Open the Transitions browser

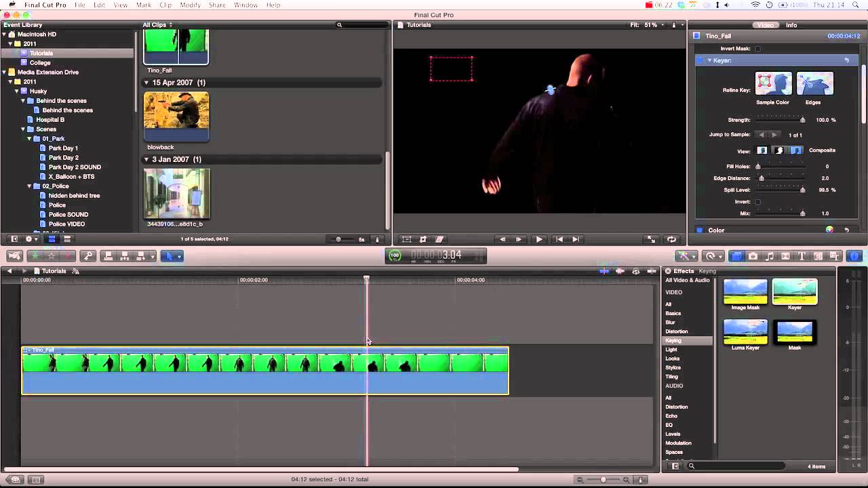point(786,256)
